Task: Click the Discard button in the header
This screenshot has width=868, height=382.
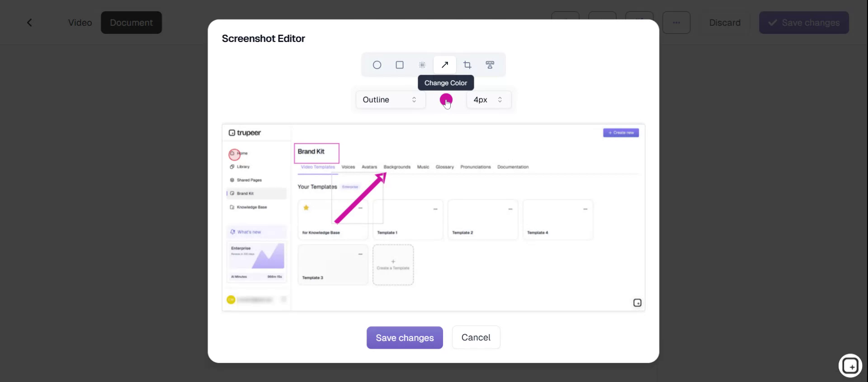Action: pos(725,23)
